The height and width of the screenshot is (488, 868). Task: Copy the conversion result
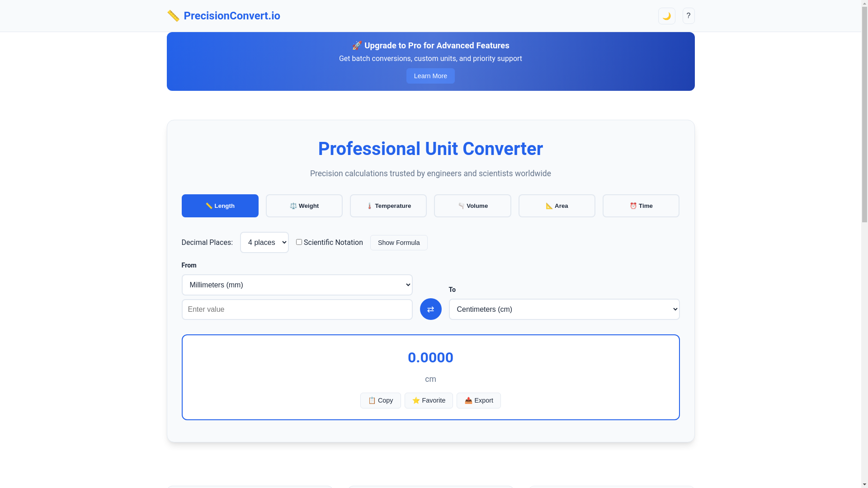click(x=381, y=400)
